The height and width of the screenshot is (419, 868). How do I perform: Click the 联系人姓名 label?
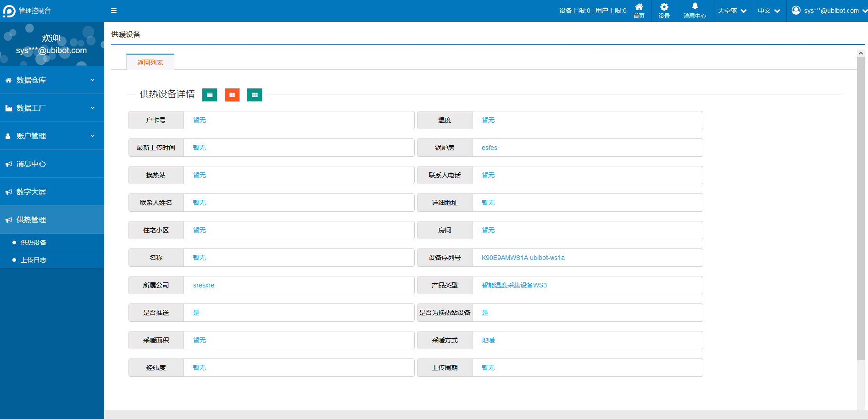point(156,203)
